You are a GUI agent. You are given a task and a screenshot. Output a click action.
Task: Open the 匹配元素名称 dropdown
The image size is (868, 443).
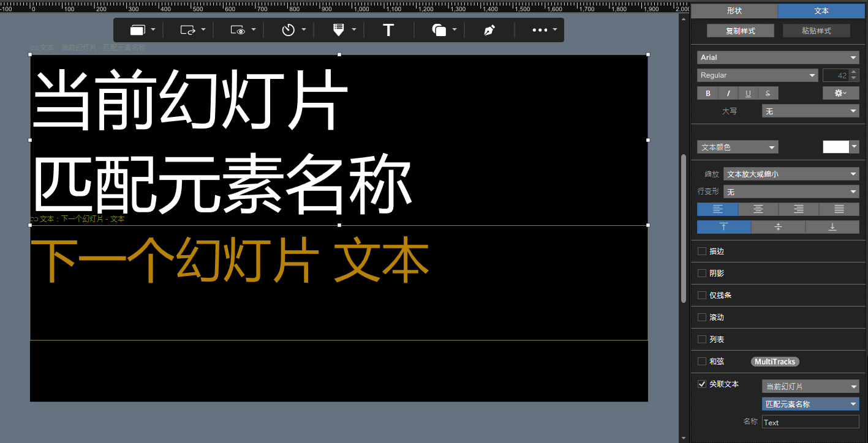point(810,404)
